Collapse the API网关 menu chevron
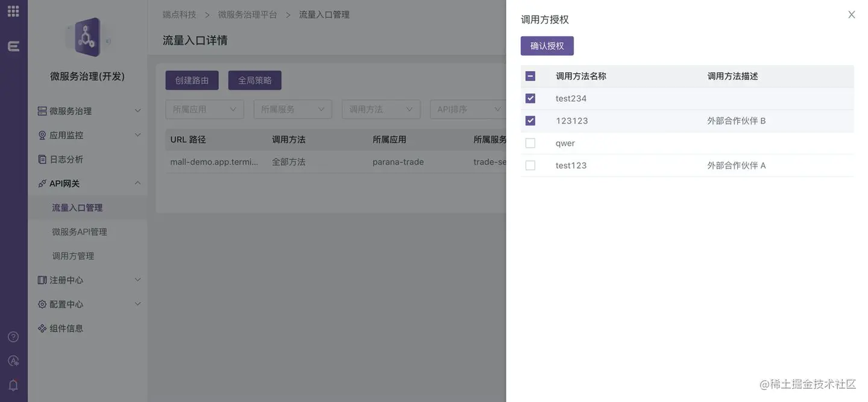The image size is (868, 402). [137, 183]
